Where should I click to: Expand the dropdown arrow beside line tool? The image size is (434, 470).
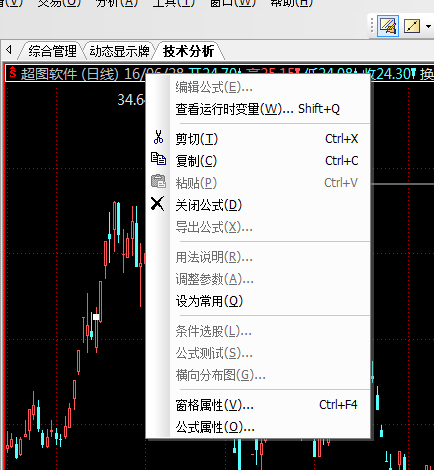[428, 26]
